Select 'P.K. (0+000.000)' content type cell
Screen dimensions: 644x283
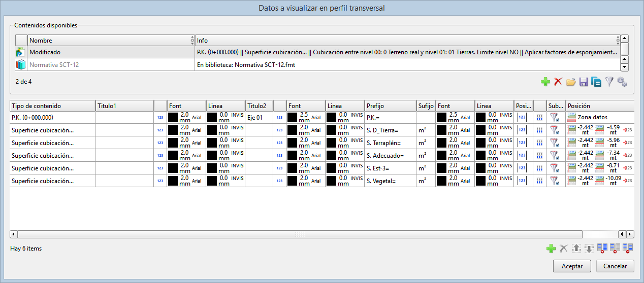tap(52, 117)
